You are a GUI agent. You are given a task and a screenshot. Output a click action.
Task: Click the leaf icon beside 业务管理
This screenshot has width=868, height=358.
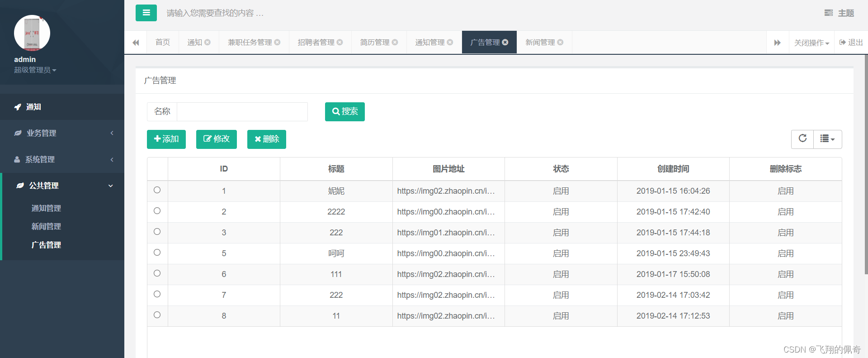18,133
